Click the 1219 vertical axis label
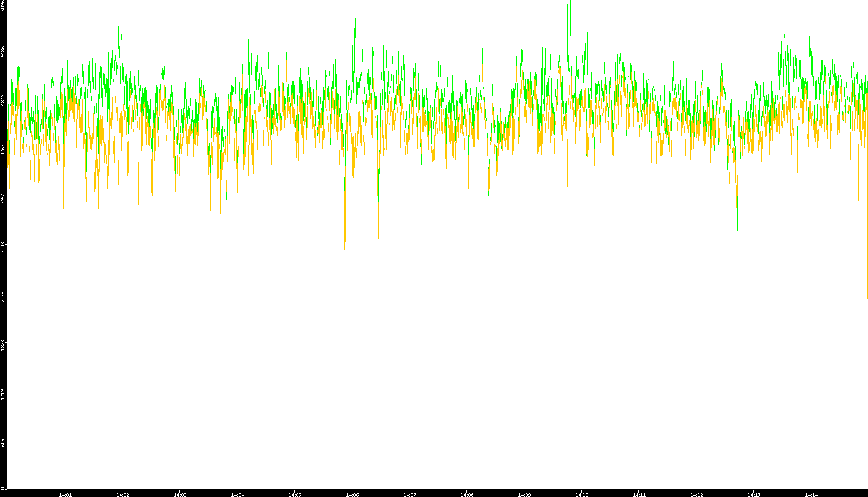Screen dimensions: 868x497 click(3, 394)
